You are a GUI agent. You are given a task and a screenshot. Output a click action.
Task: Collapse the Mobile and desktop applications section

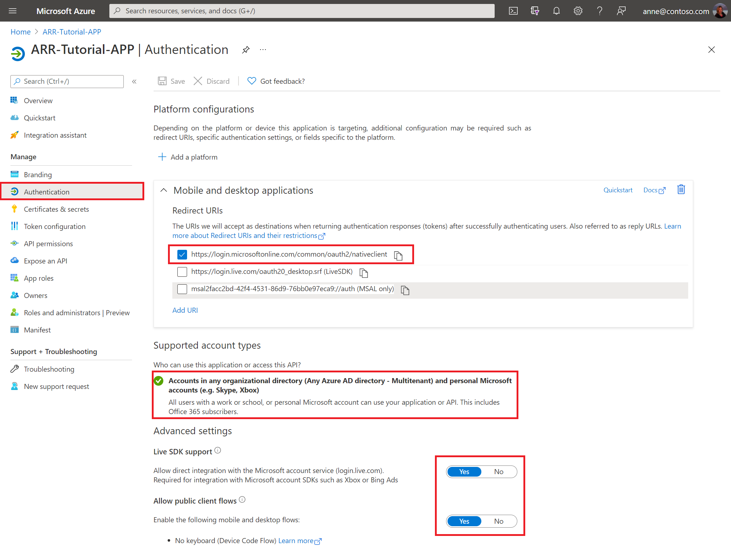164,190
